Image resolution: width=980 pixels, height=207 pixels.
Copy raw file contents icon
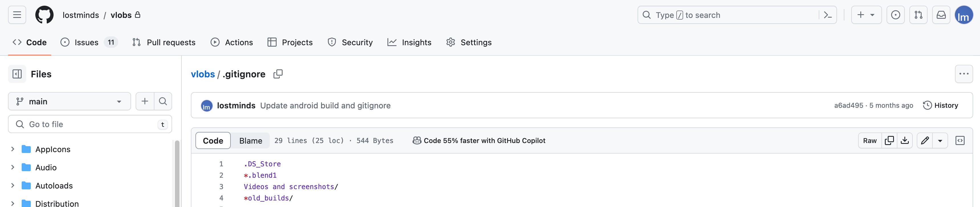[889, 140]
